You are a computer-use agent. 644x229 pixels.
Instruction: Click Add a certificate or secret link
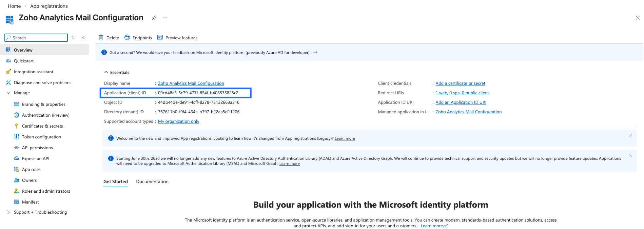pyautogui.click(x=460, y=83)
